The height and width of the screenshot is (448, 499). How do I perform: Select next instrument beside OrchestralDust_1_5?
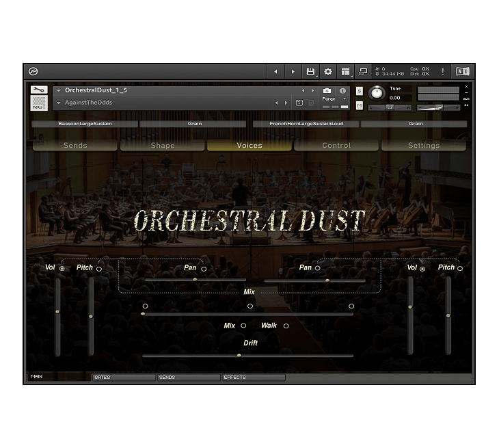point(312,91)
